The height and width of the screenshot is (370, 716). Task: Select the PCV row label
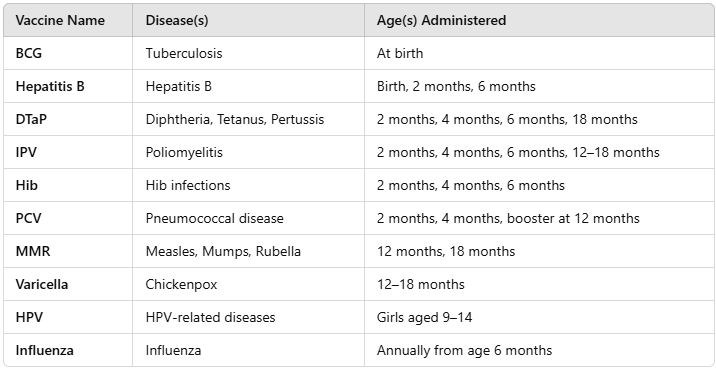[x=29, y=218]
